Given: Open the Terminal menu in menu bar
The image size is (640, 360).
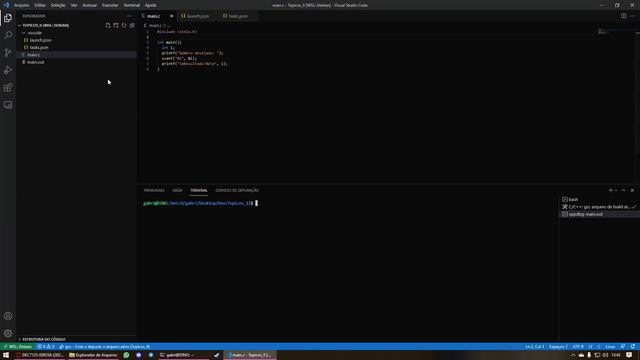Looking at the screenshot, I should click(131, 5).
